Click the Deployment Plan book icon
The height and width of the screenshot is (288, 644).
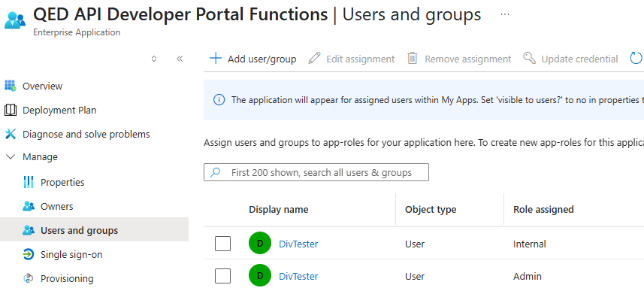11,110
